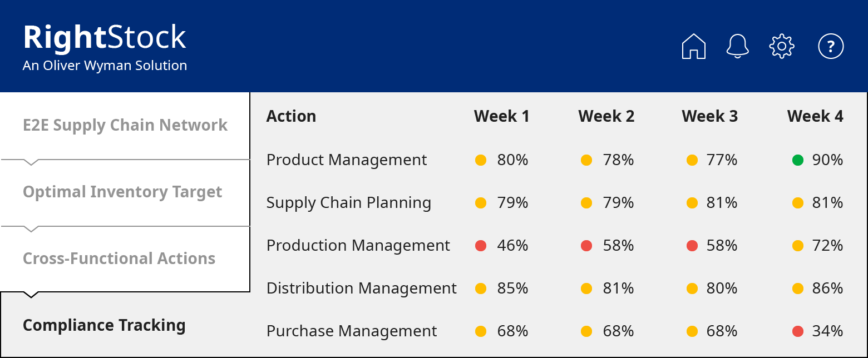Open the settings gear icon
The width and height of the screenshot is (868, 358).
781,46
